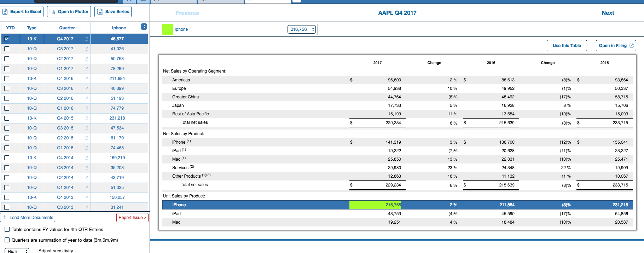Click the Save Series button

click(x=113, y=12)
